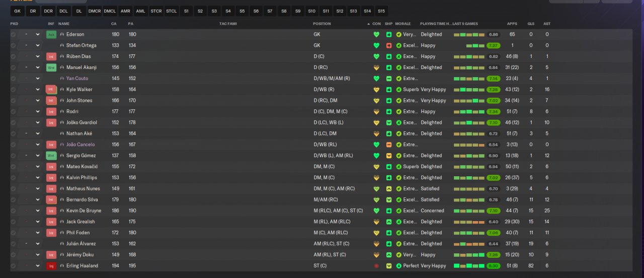Screen dimensions: 644x278
Task: Open position dropdown chevron for Manuel Akanji
Action: [x=37, y=67]
